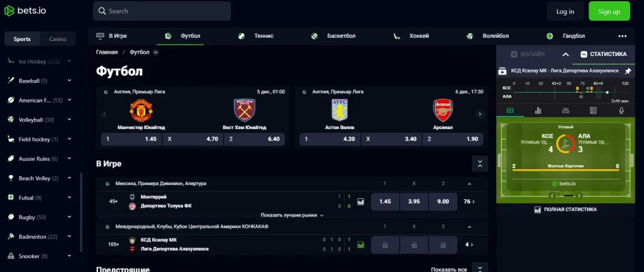Bet on Монтеррей draw at 3.95
The height and width of the screenshot is (272, 644).
tap(414, 201)
